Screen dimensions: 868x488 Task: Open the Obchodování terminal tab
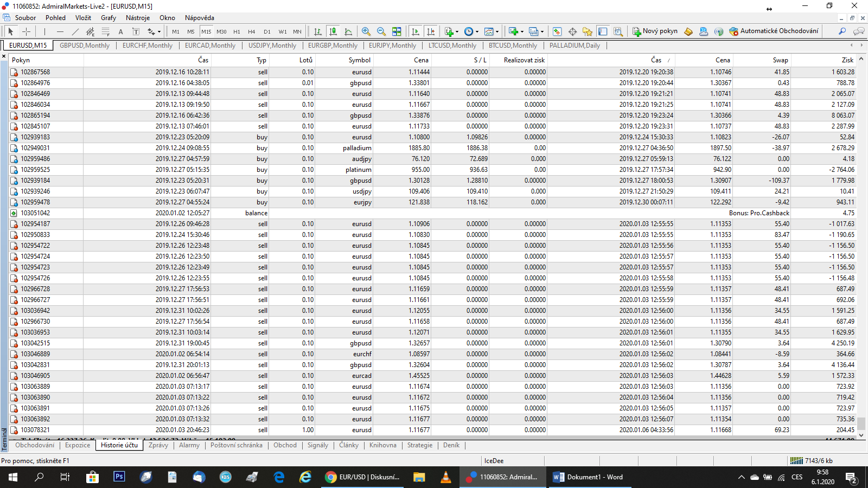[x=35, y=445]
